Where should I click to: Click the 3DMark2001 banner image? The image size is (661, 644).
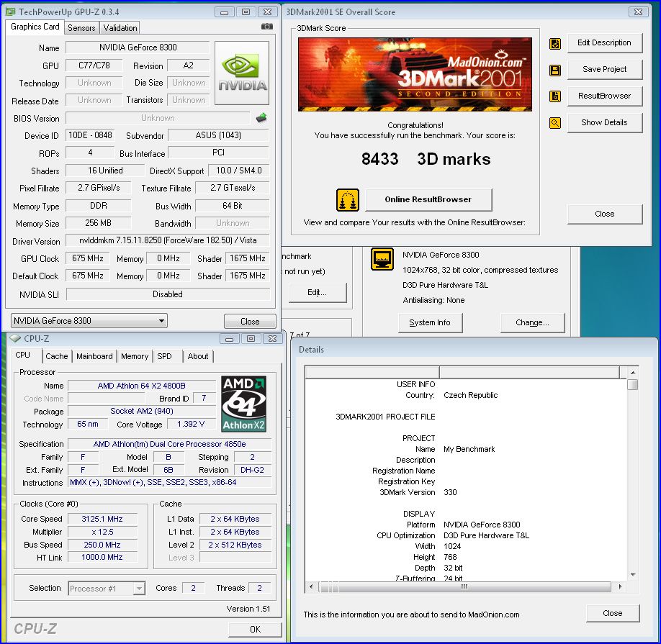click(415, 75)
